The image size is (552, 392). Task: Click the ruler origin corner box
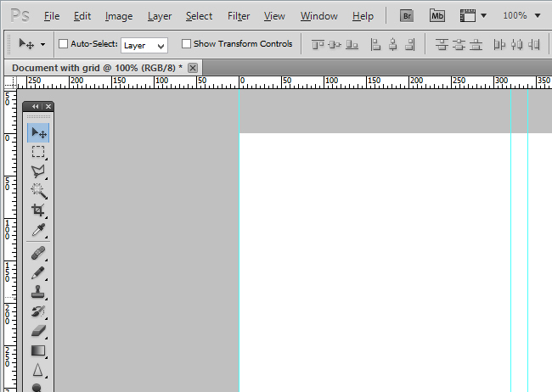[10, 82]
